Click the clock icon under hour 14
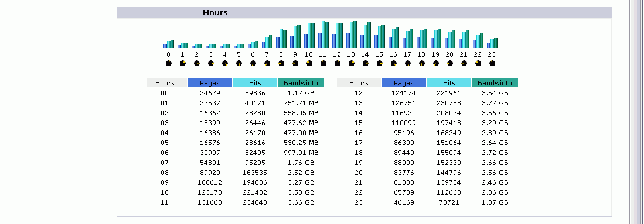The height and width of the screenshot is (224, 644). coord(366,63)
